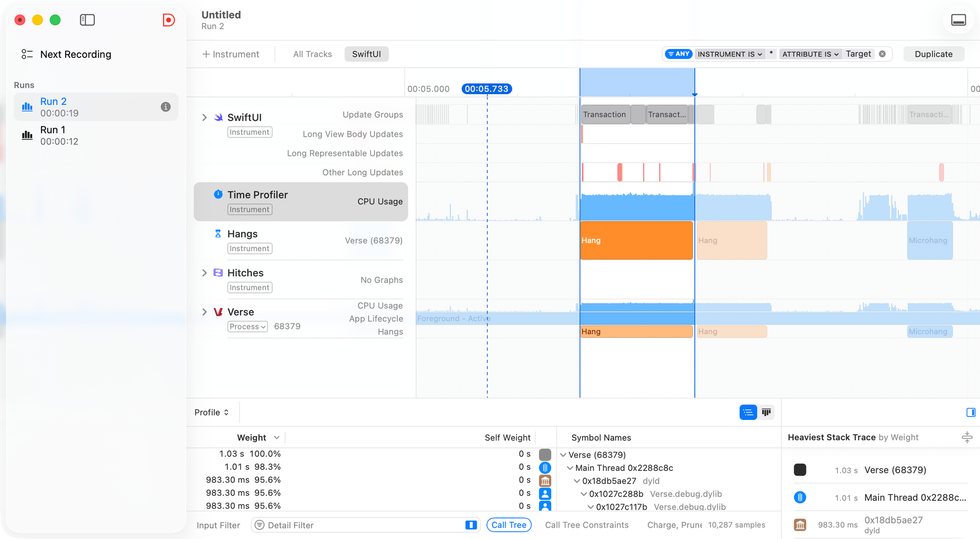The width and height of the screenshot is (980, 539).
Task: Select the orange Hang block in Hangs track
Action: (636, 240)
